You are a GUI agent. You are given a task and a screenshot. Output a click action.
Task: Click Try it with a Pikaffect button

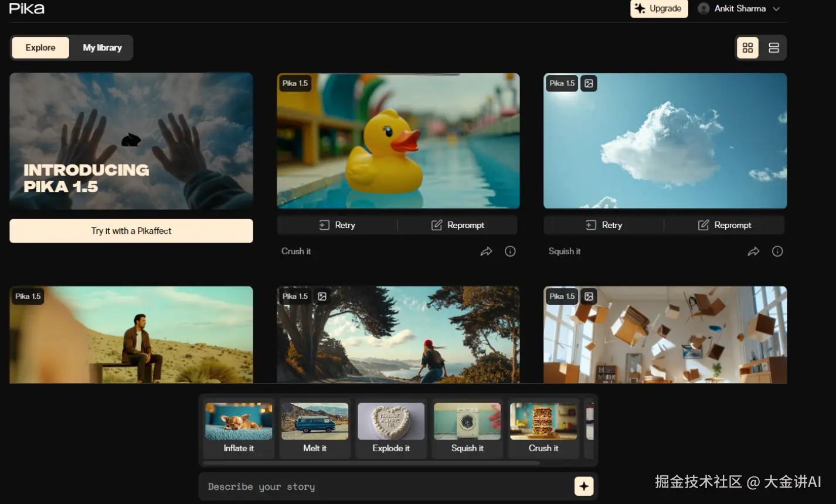pos(131,231)
